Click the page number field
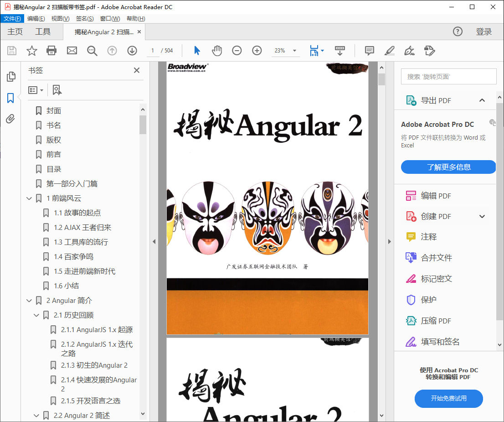 pos(153,51)
